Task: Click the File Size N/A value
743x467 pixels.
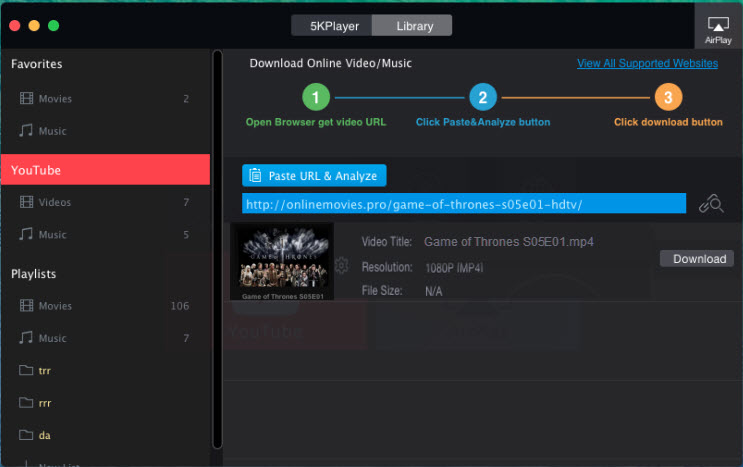Action: coord(434,291)
